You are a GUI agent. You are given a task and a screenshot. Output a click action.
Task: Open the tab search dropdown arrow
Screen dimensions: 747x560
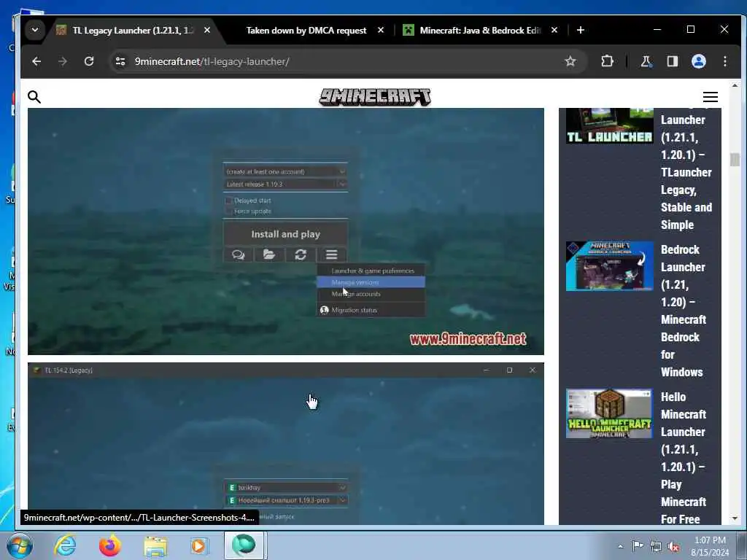[x=35, y=30]
